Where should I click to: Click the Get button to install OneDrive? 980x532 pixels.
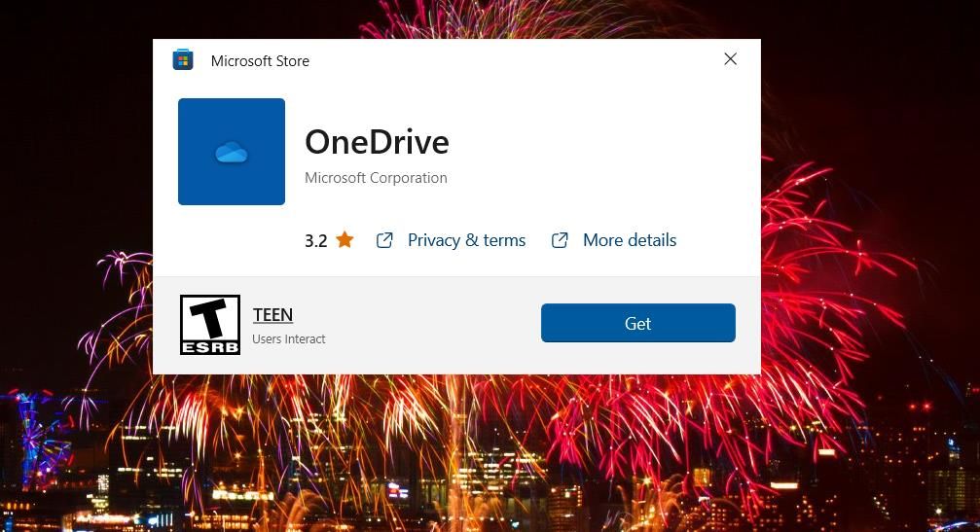coord(637,323)
